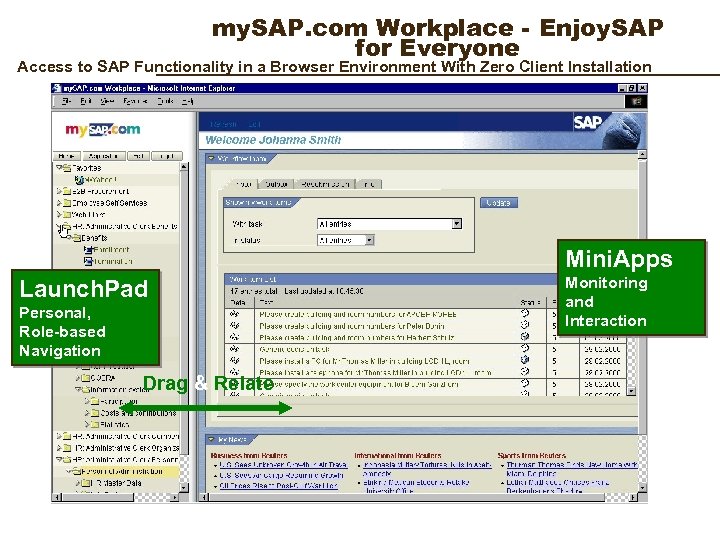Image resolution: width=720 pixels, height=540 pixels.
Task: Click the B2B Procurement folder icon
Action: point(67,191)
